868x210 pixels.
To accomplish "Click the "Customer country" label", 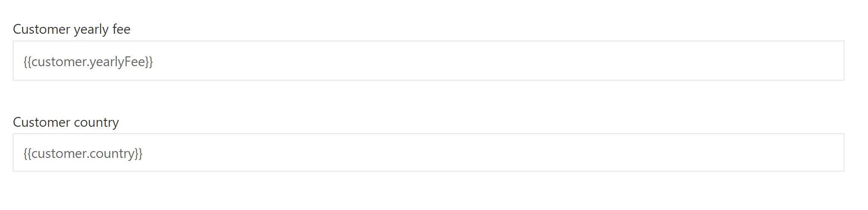I will tap(66, 122).
